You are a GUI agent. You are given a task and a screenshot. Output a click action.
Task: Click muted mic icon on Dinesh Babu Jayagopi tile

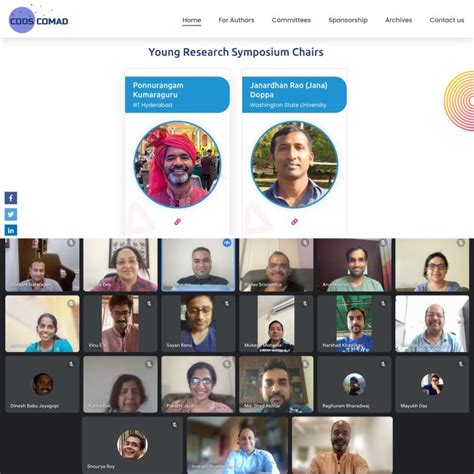[71, 364]
